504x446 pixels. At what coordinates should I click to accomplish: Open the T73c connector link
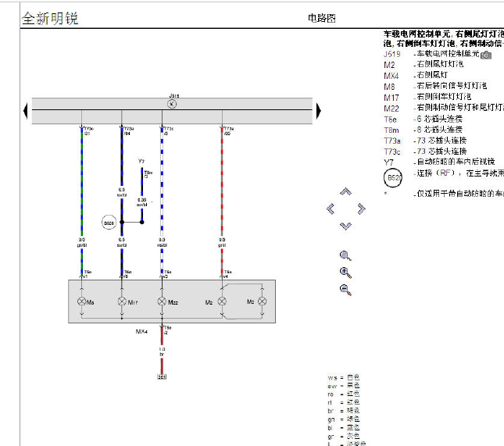(x=392, y=152)
